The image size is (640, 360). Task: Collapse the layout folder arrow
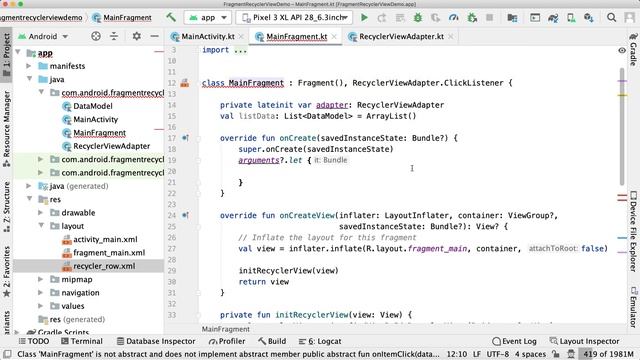tap(41, 225)
